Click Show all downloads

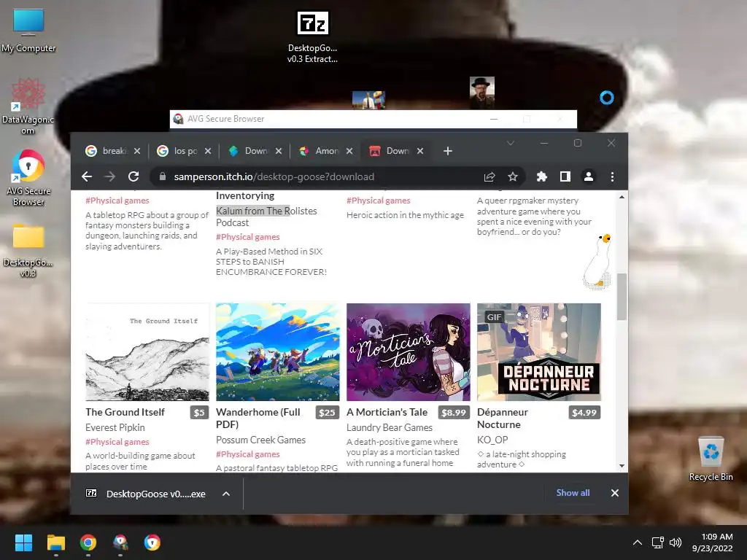573,493
